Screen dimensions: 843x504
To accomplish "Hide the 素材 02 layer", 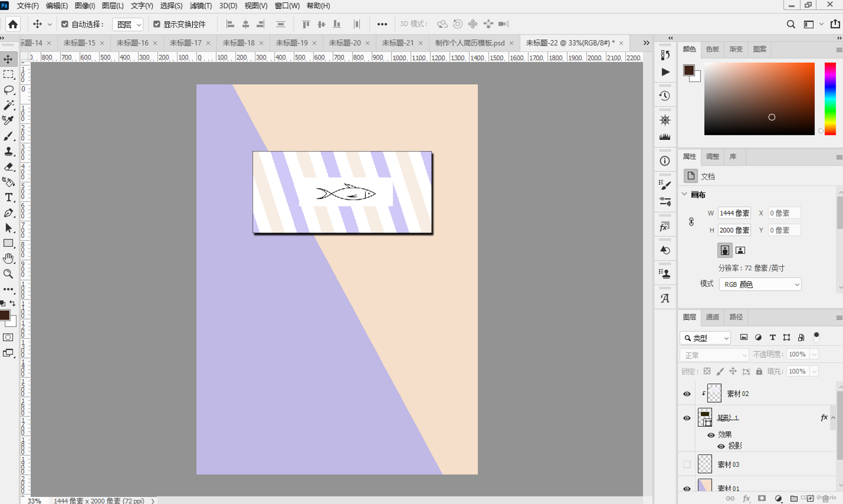I will pos(687,394).
